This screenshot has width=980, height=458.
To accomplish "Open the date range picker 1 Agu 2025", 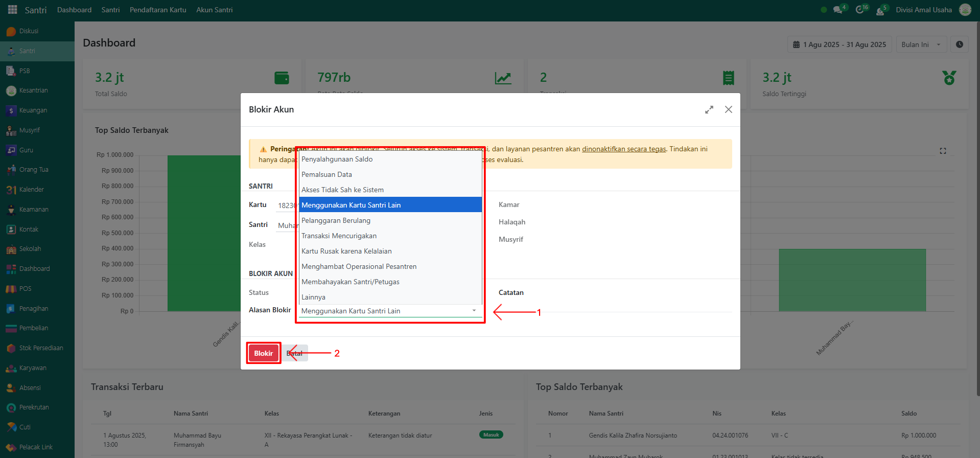I will click(x=839, y=44).
